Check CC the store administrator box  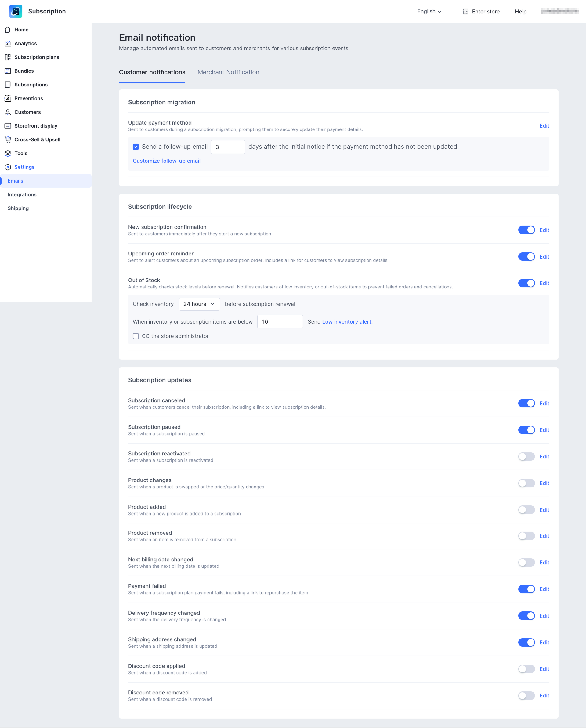pyautogui.click(x=136, y=336)
